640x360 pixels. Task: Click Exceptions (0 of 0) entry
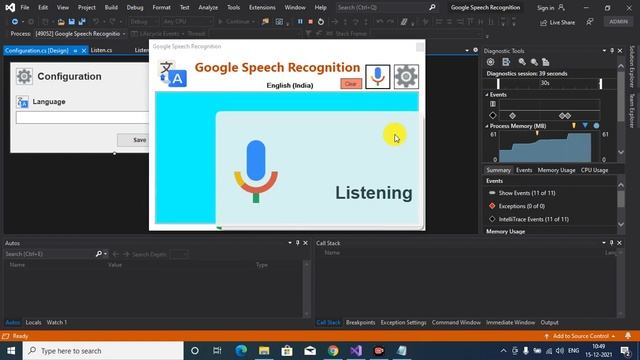pyautogui.click(x=522, y=206)
